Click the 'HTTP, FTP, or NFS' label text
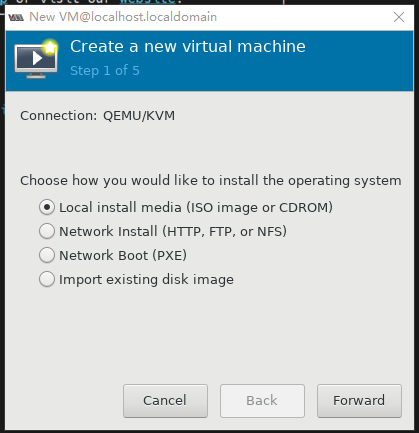The height and width of the screenshot is (433, 419). pos(224,231)
